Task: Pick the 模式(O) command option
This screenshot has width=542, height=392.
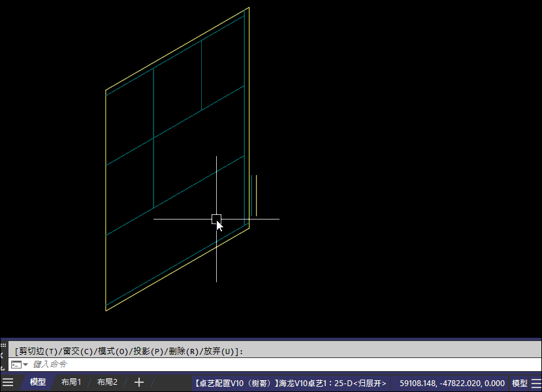Action: tap(112, 351)
